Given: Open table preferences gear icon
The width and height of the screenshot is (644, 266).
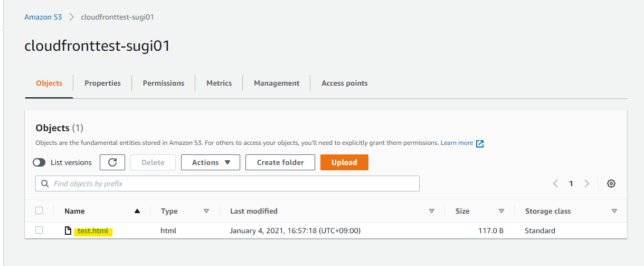Looking at the screenshot, I should [x=611, y=184].
